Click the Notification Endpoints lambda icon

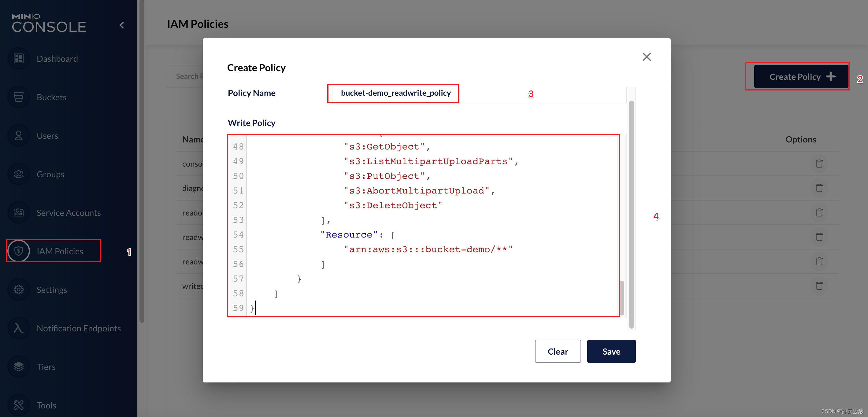(x=19, y=328)
